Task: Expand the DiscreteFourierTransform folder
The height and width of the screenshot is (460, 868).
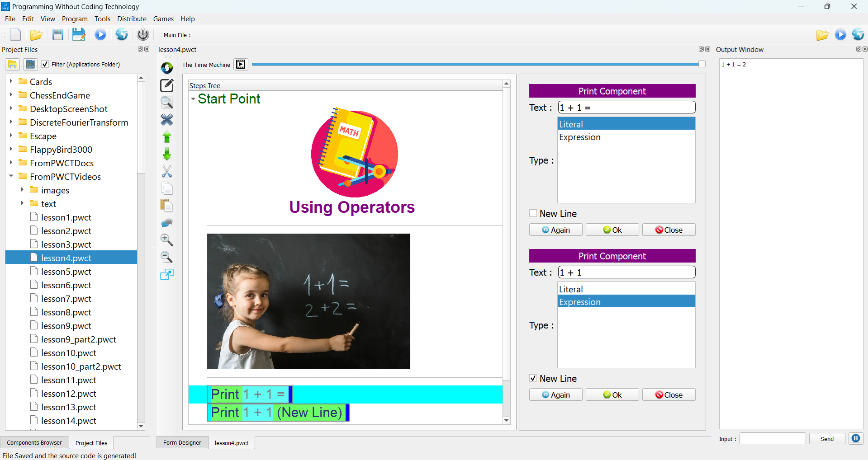Action: coord(11,122)
